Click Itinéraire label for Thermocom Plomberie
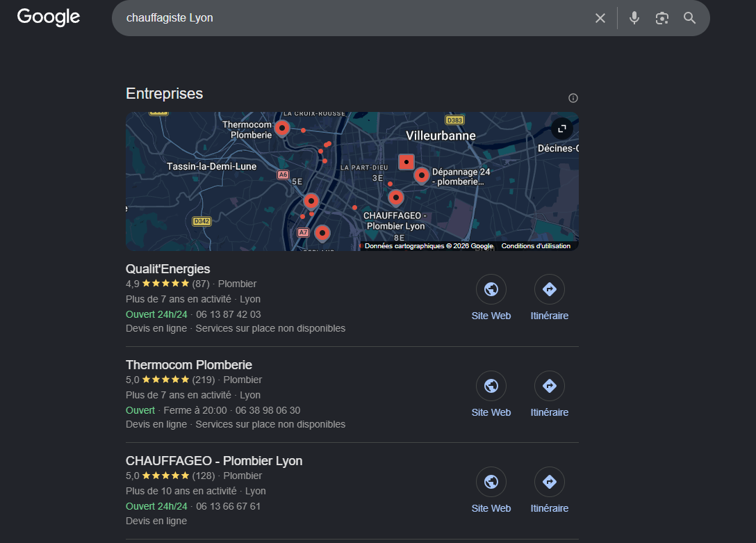This screenshot has height=543, width=756. tap(549, 412)
